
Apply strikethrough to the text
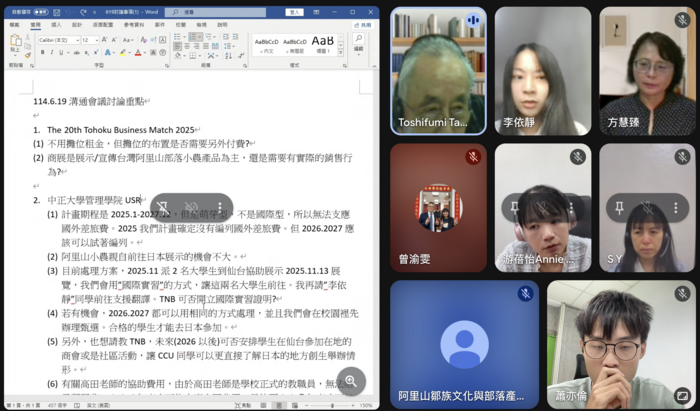pos(77,53)
